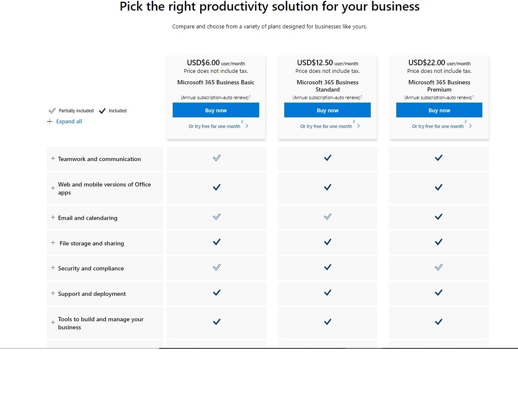The height and width of the screenshot is (420, 518).
Task: Click Business Premium Tools to build checkmark
Action: (x=439, y=322)
